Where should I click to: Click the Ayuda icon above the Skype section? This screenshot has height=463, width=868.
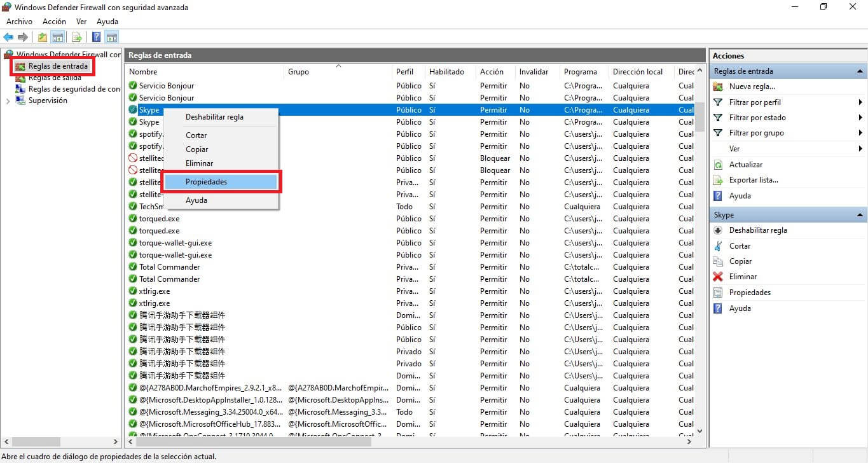718,196
